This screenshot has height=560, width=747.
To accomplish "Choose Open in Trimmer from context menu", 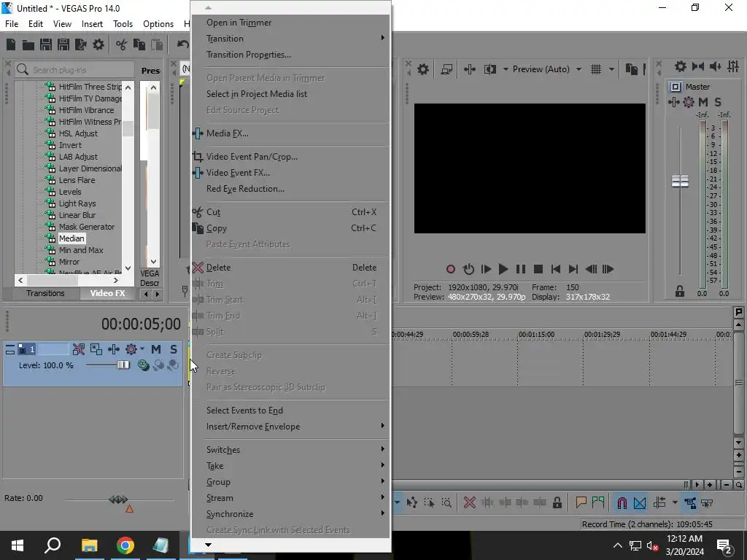I will 290,23.
